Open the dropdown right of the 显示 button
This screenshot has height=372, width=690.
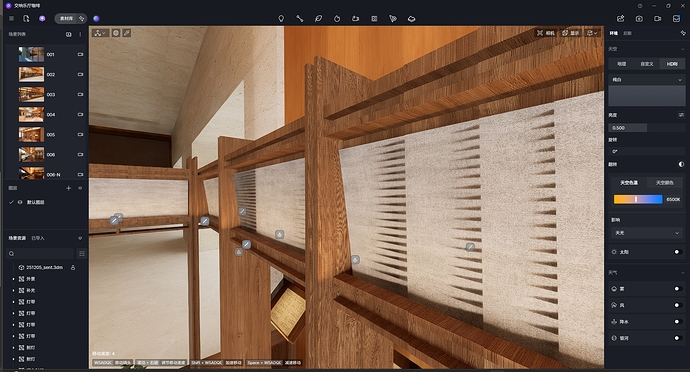pos(592,33)
